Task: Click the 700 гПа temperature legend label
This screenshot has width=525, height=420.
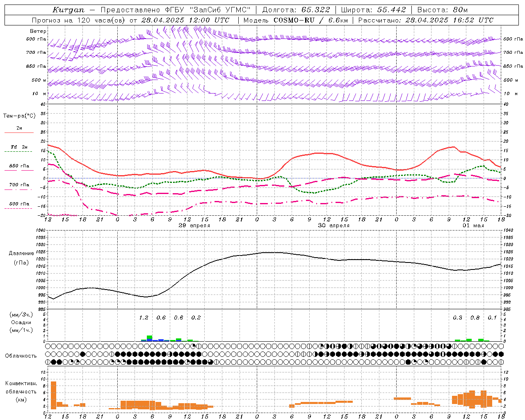Action: coord(19,185)
